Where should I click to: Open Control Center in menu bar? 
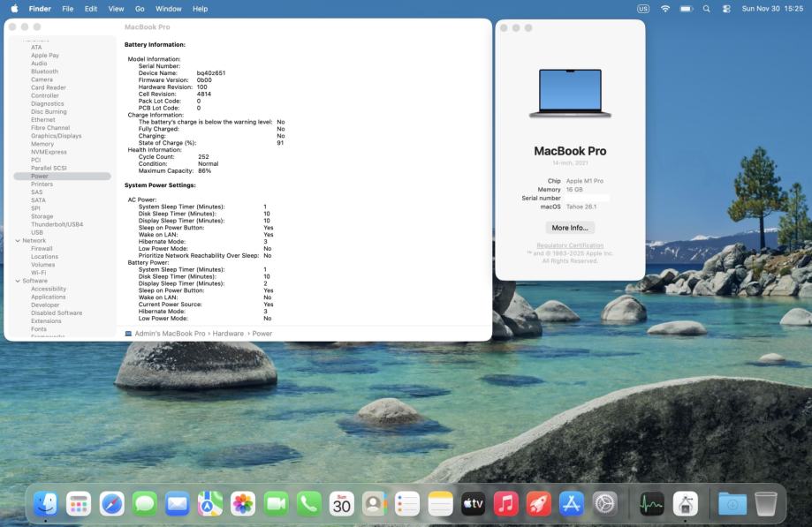tap(726, 9)
